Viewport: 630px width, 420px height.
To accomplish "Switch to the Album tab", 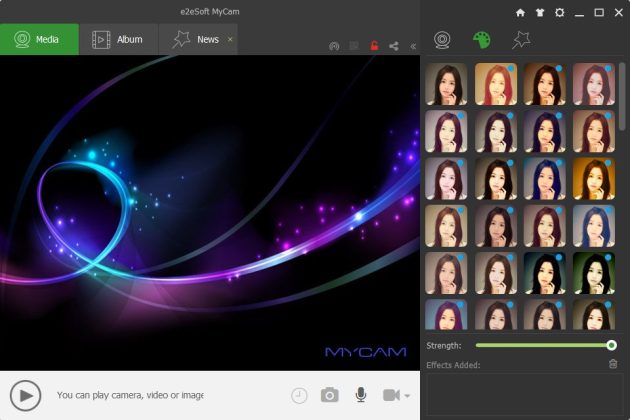I will click(119, 39).
